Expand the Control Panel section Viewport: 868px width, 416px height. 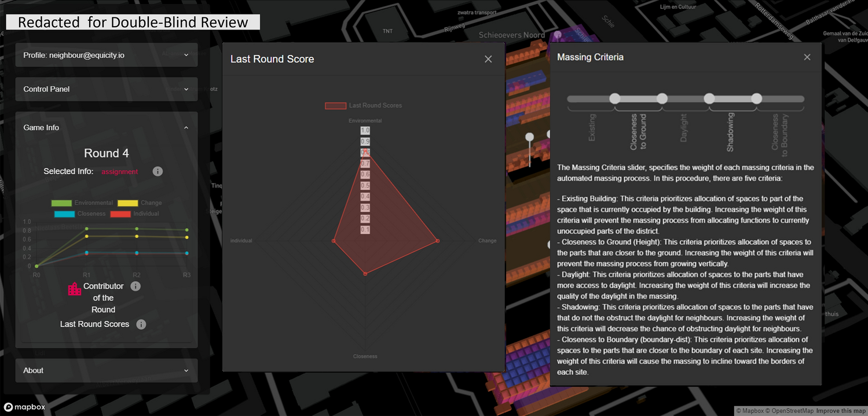(106, 89)
